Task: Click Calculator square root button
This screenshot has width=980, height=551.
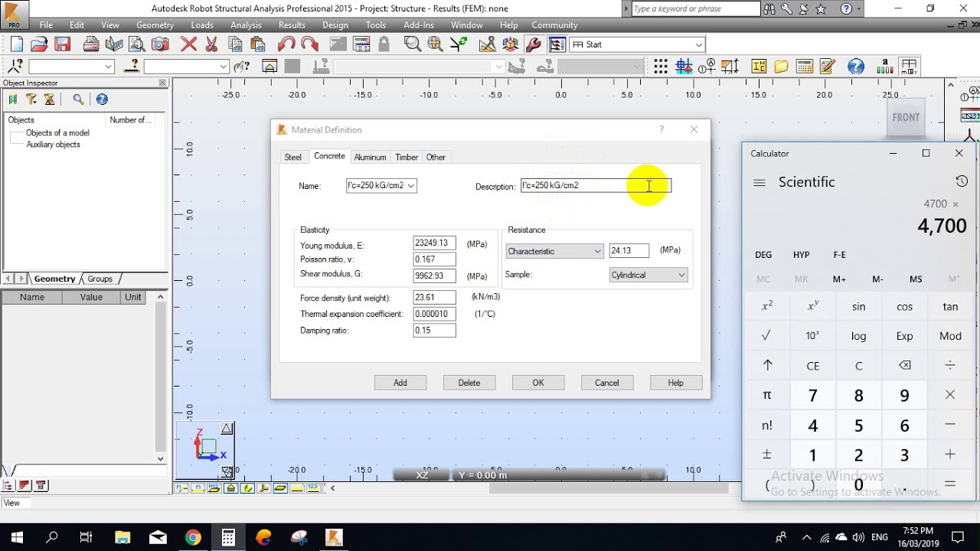Action: [766, 336]
